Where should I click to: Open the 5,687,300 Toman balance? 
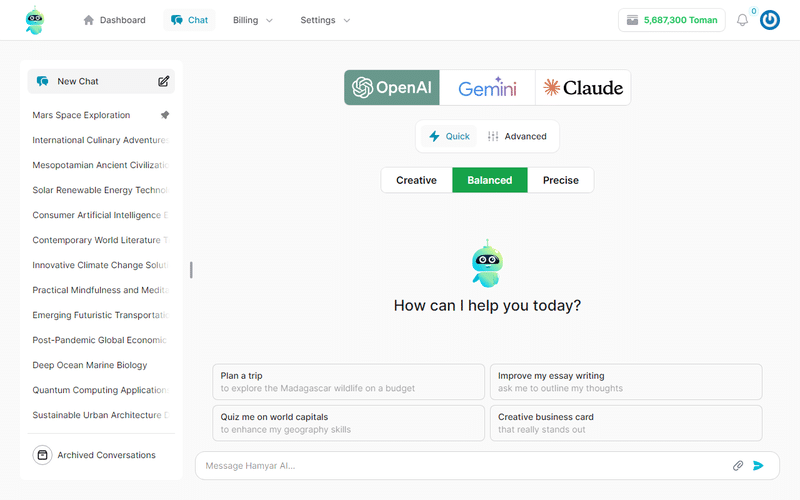tap(671, 20)
